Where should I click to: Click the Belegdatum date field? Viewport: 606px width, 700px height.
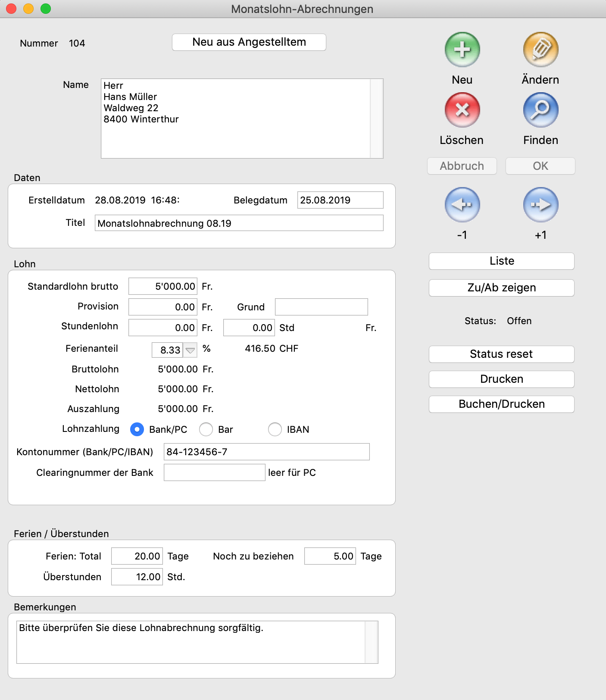tap(340, 200)
